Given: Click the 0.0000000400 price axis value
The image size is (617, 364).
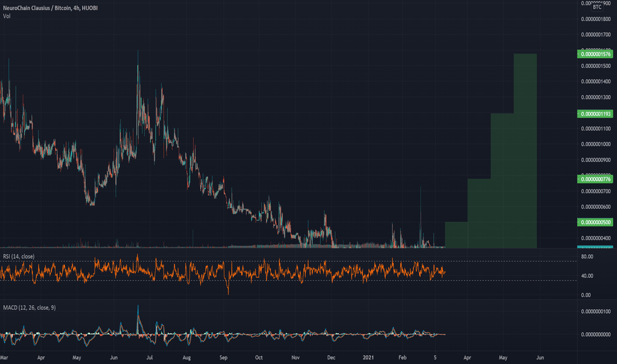Looking at the screenshot, I should [x=596, y=238].
